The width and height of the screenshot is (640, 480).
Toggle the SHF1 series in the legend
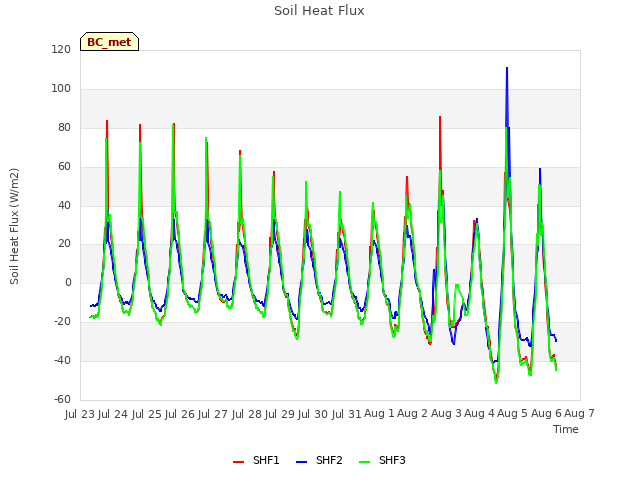click(x=256, y=460)
